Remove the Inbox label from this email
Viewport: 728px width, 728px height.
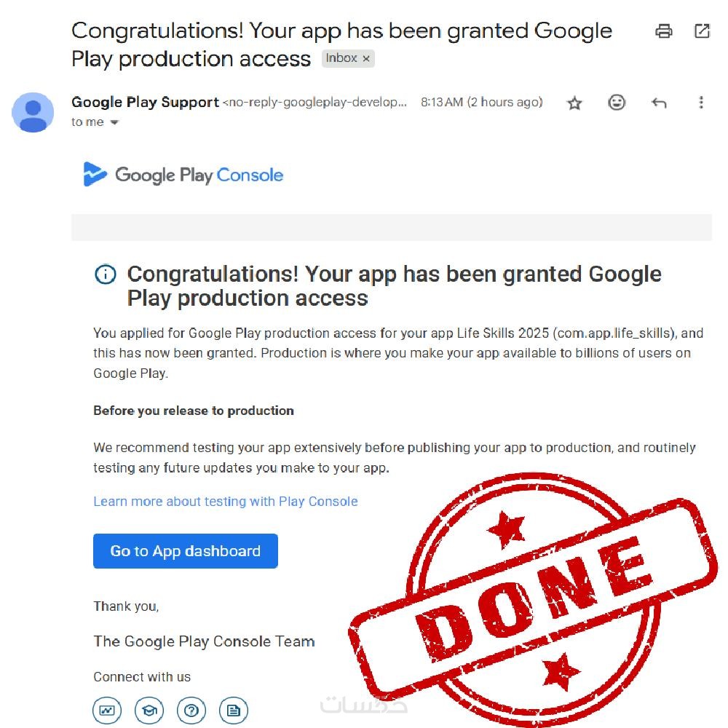(x=366, y=59)
